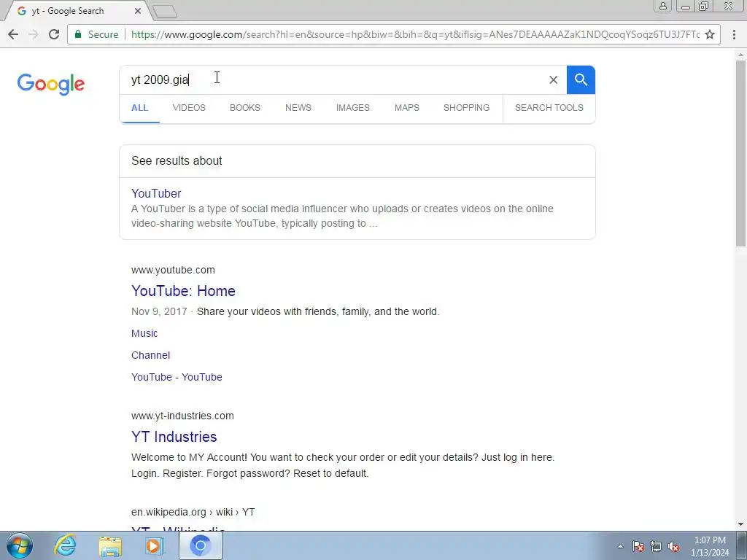Open the Windows Start menu
The image size is (747, 560).
click(x=20, y=545)
